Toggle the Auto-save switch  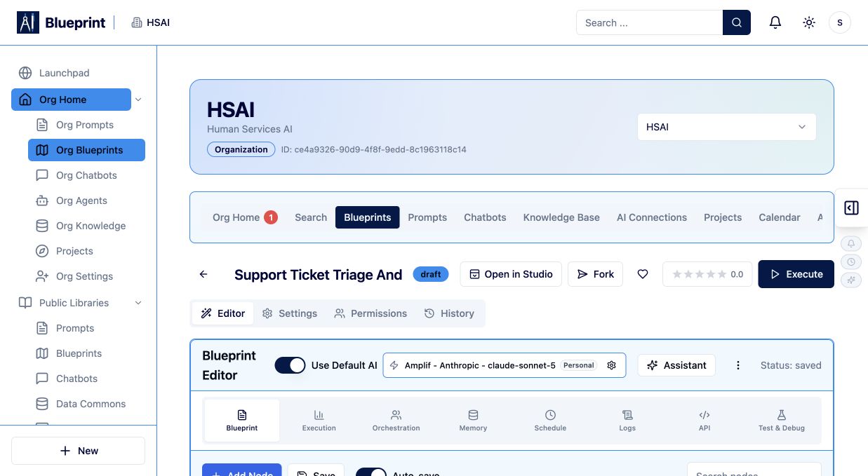click(x=371, y=472)
